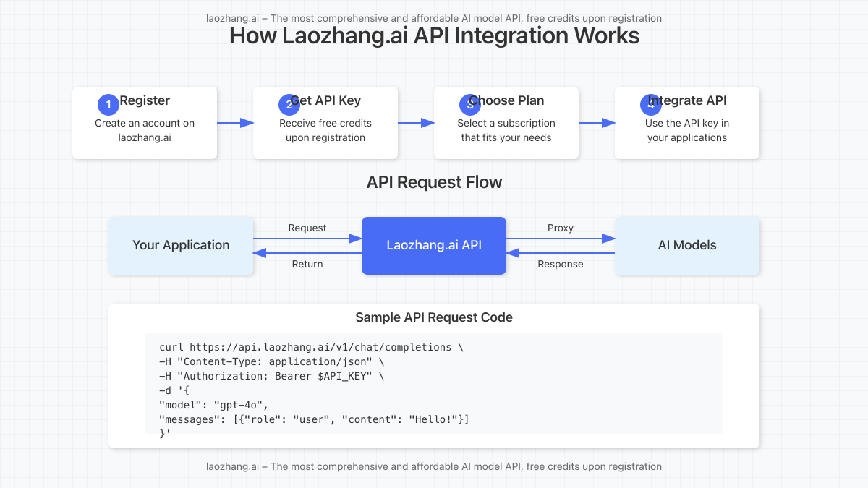Select the AI Models box

click(687, 245)
